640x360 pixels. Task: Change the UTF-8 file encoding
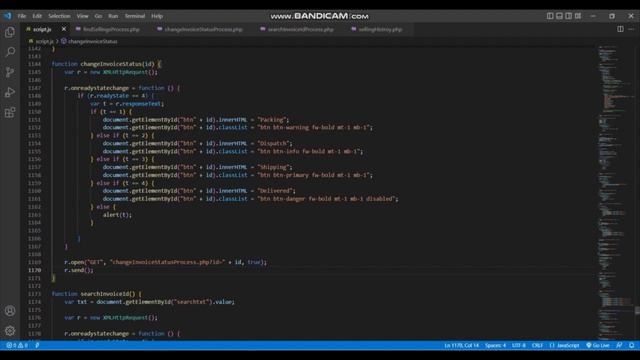pyautogui.click(x=519, y=345)
